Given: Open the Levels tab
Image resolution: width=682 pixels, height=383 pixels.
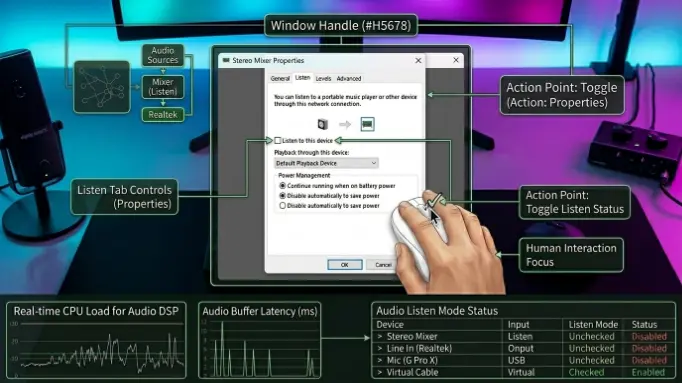Looking at the screenshot, I should (x=323, y=79).
